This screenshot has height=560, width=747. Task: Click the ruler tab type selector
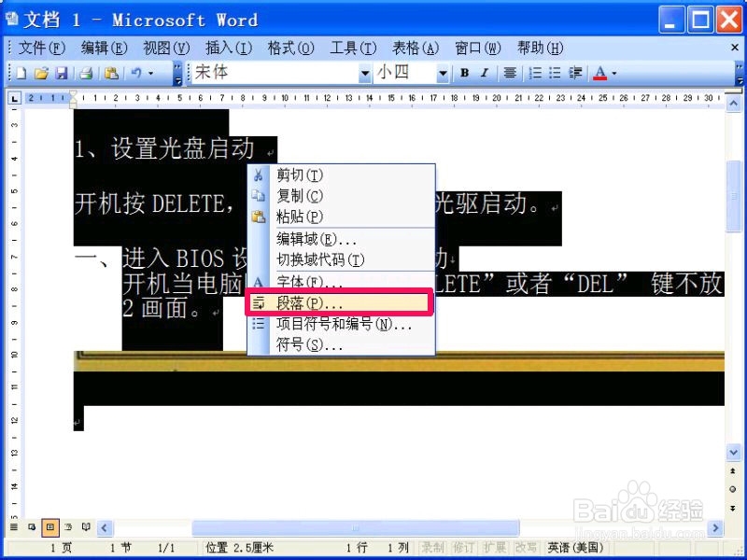pyautogui.click(x=15, y=99)
